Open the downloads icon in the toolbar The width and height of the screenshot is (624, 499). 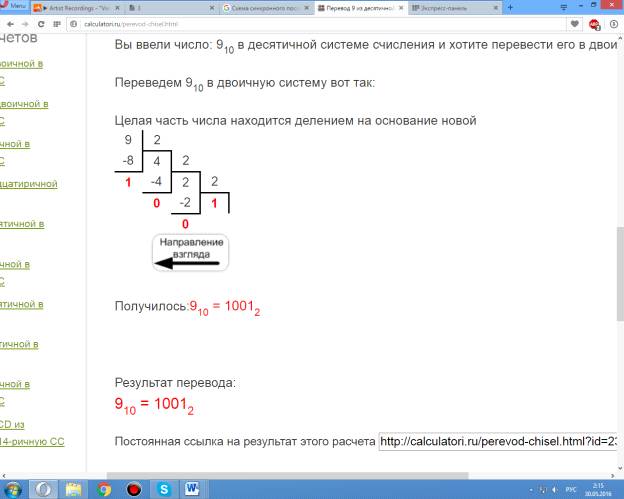pyautogui.click(x=613, y=24)
